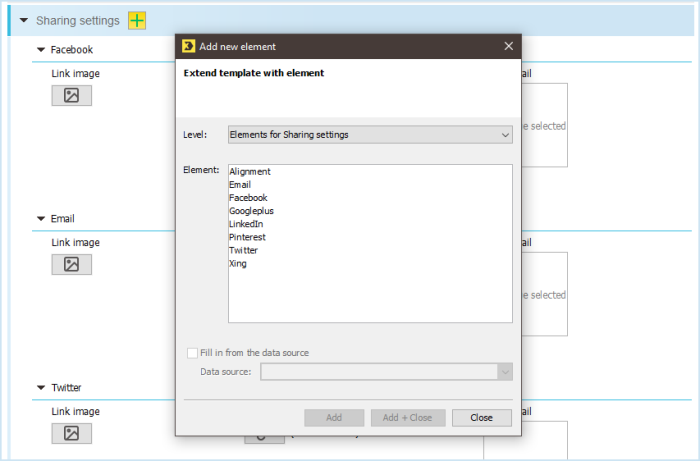This screenshot has height=461, width=700.
Task: Click the Add button
Action: (334, 418)
